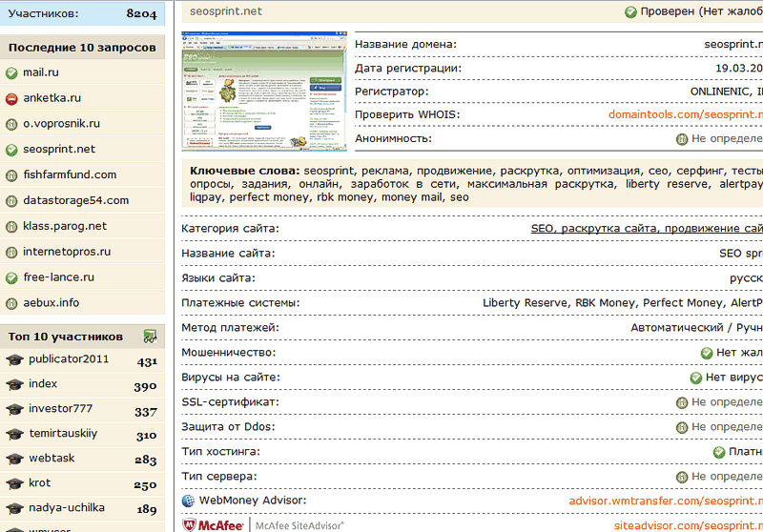The width and height of the screenshot is (763, 532).
Task: Click graduation cap icon beside krot
Action: (x=14, y=484)
